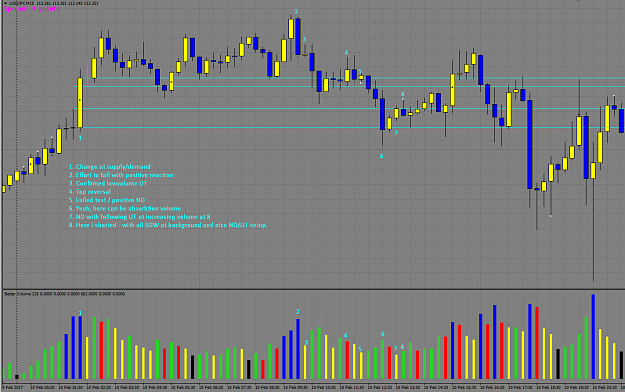The height and width of the screenshot is (392, 625).
Task: Select number label '7' beside the small yellow candle
Action: click(x=396, y=133)
